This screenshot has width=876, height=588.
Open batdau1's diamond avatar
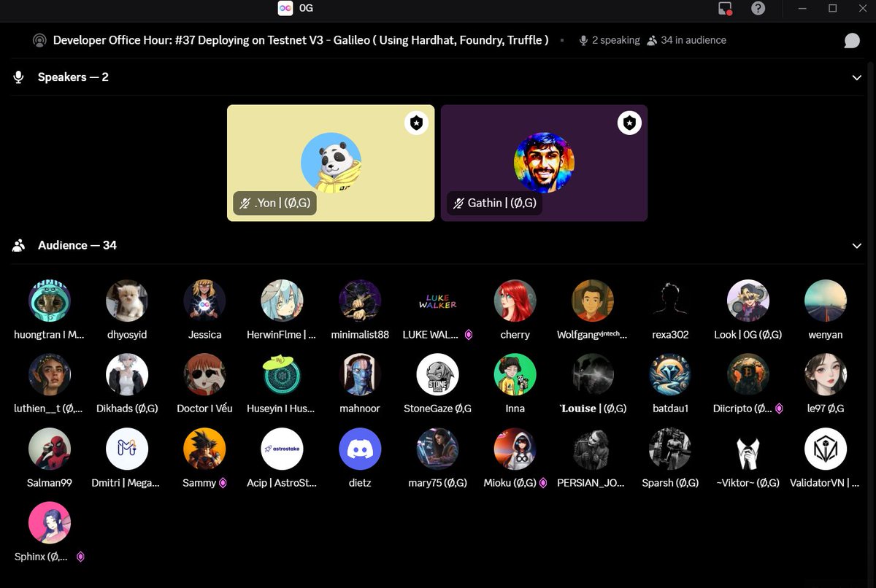coord(670,374)
